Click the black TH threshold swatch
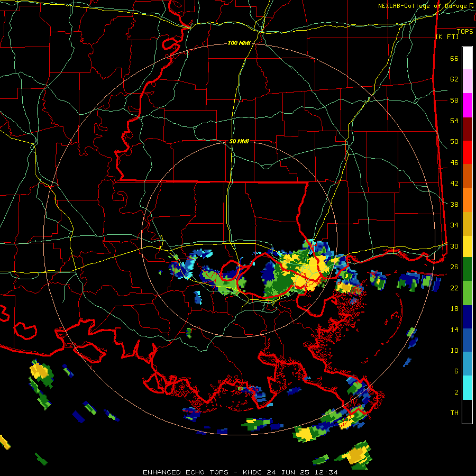Image resolution: width=476 pixels, height=476 pixels. point(467,411)
